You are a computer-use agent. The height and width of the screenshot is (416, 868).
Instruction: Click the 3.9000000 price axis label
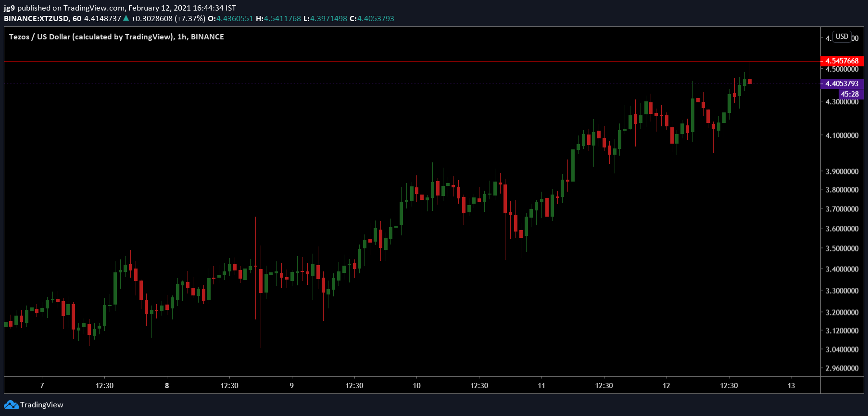click(x=842, y=171)
